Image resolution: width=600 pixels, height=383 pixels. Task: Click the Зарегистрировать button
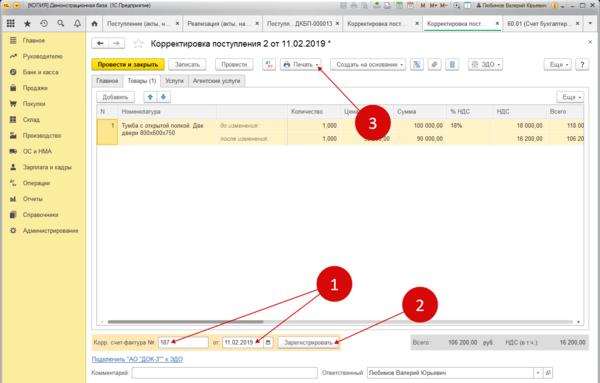coord(308,342)
